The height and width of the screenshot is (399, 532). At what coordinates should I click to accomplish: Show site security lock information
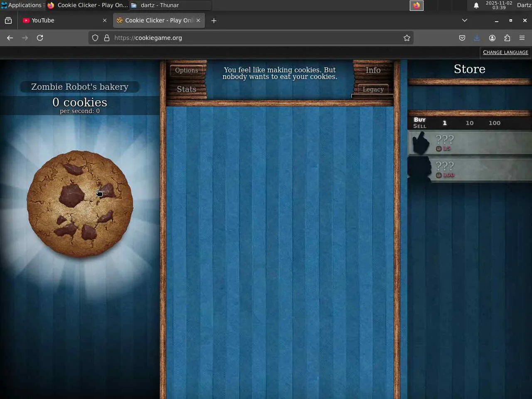[x=107, y=38]
